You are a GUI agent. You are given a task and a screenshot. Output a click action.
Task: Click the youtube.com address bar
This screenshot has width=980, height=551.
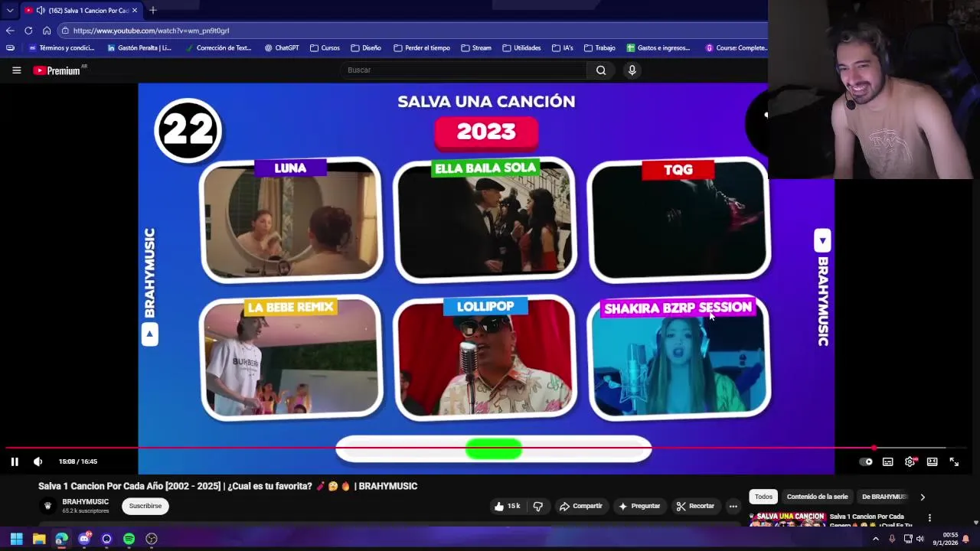(413, 31)
